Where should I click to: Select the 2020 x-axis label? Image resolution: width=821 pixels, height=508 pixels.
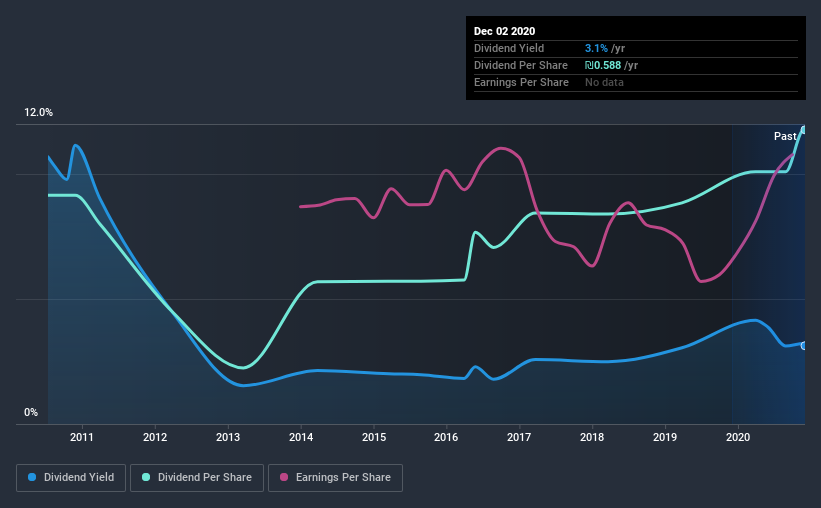[738, 437]
